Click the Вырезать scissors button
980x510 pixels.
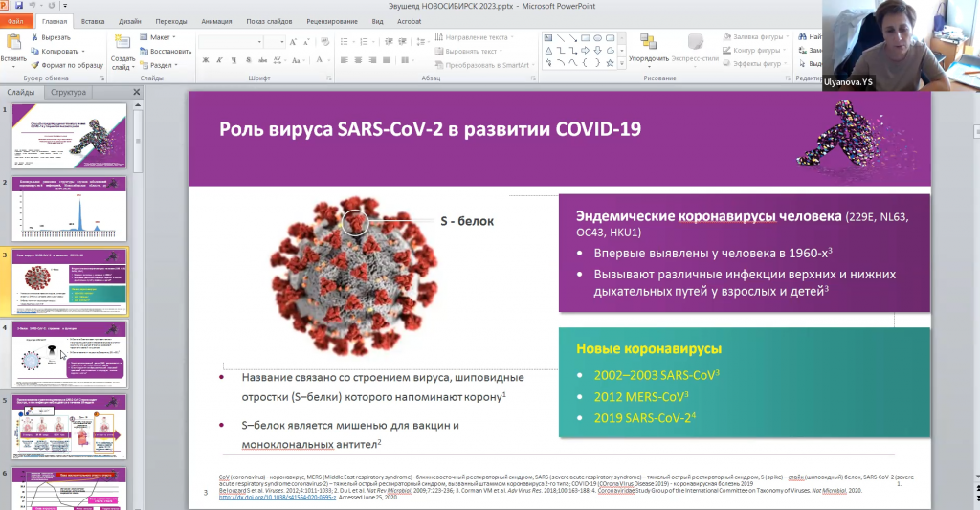point(52,37)
